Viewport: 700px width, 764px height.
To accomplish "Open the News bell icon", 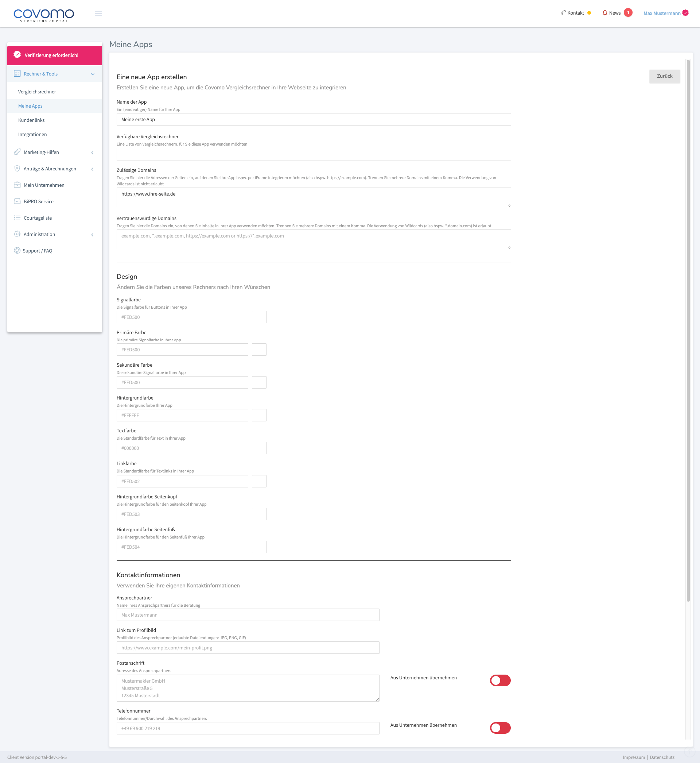I will [604, 13].
